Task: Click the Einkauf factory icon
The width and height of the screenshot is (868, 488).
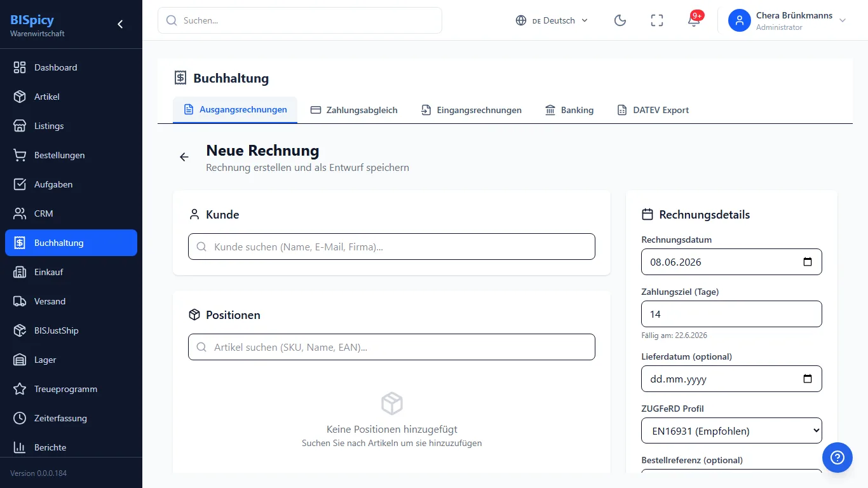Action: 20,272
